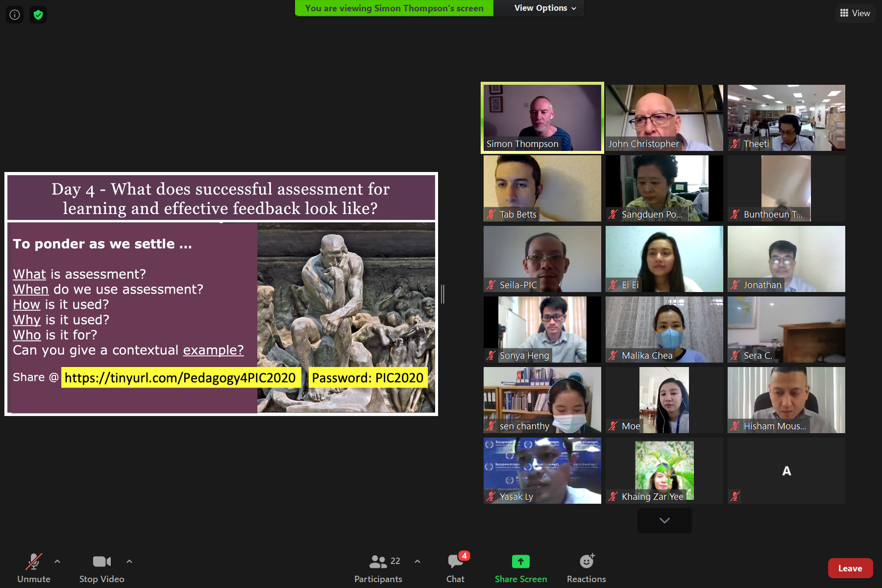The height and width of the screenshot is (588, 882).
Task: Open participants options arrow next to 22
Action: [417, 562]
